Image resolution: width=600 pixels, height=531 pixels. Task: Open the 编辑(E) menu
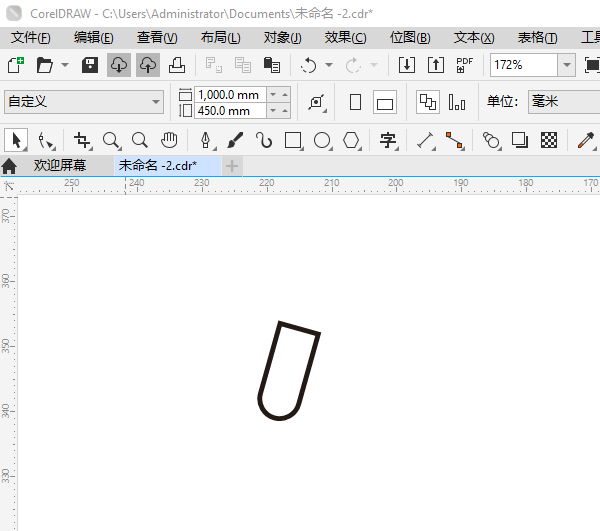(94, 38)
